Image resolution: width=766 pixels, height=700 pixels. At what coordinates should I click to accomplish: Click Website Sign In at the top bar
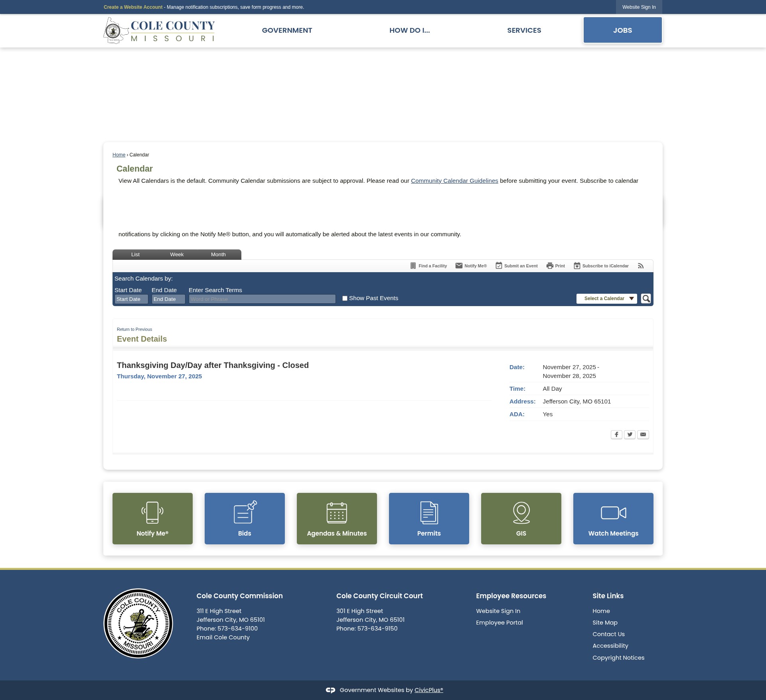(x=639, y=7)
